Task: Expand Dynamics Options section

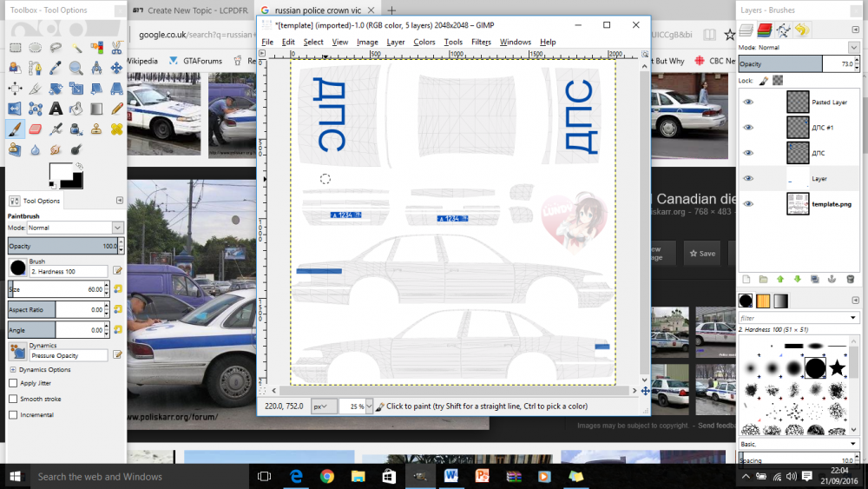Action: point(13,369)
